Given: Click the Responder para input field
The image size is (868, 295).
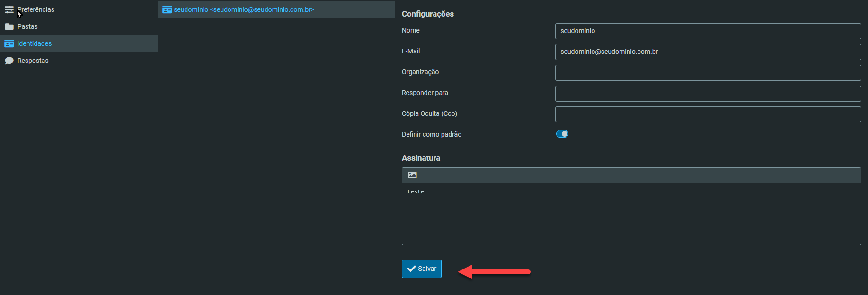Looking at the screenshot, I should [x=708, y=94].
